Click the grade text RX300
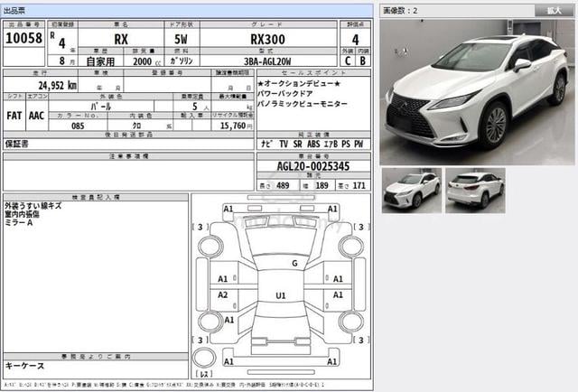 pyautogui.click(x=267, y=40)
